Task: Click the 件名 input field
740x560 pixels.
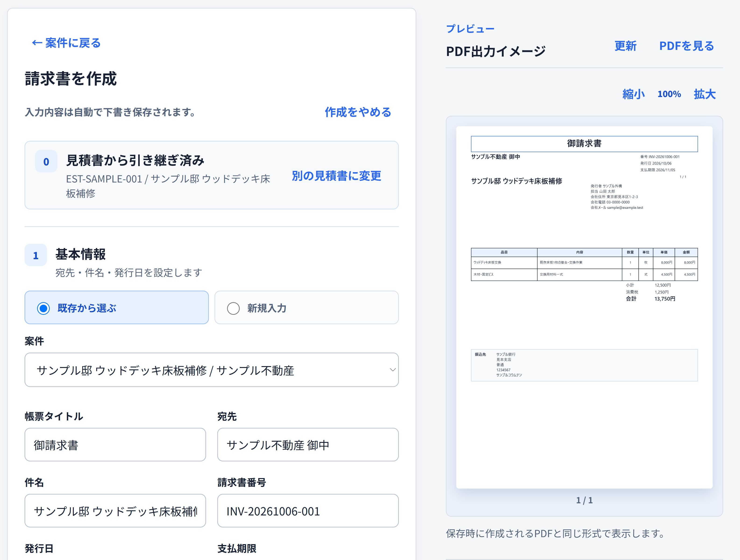Action: point(115,511)
